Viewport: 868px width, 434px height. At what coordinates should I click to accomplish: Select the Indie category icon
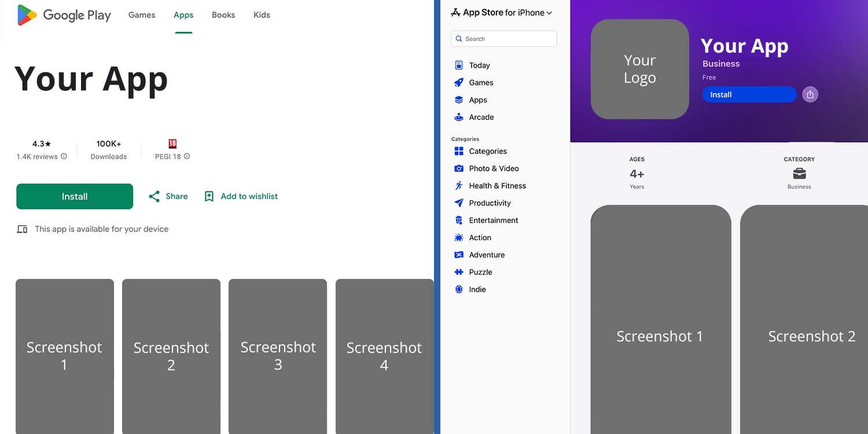pos(459,289)
